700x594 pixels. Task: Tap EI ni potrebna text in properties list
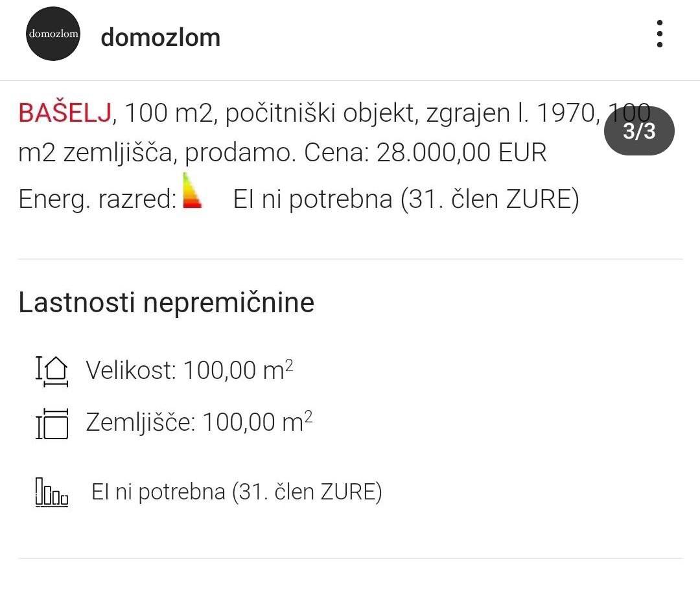pos(237,492)
